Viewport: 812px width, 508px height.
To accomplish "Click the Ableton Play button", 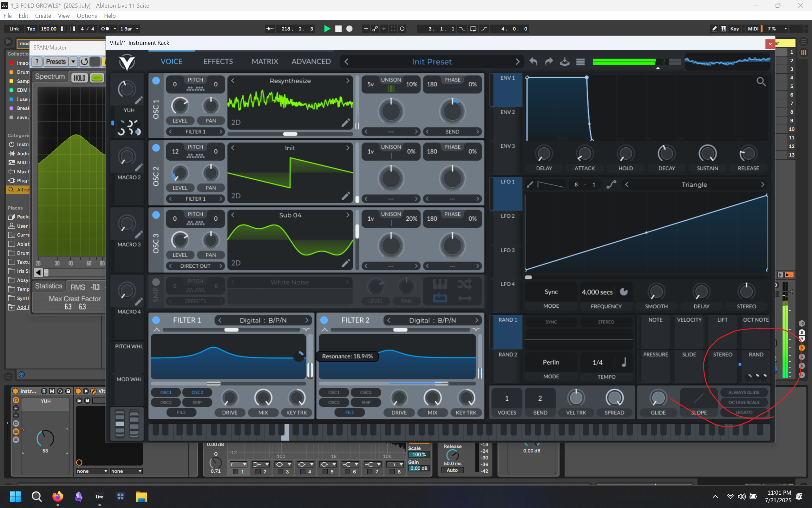I will [x=327, y=29].
